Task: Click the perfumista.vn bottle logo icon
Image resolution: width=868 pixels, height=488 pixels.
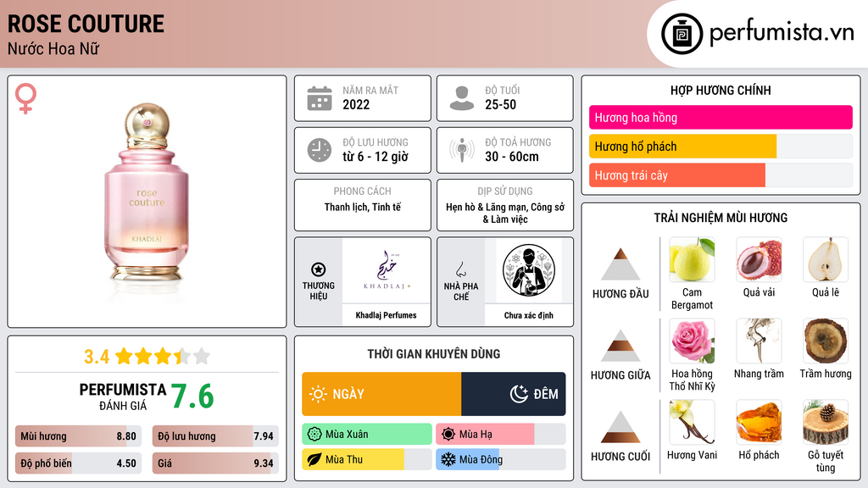Action: coord(682,34)
